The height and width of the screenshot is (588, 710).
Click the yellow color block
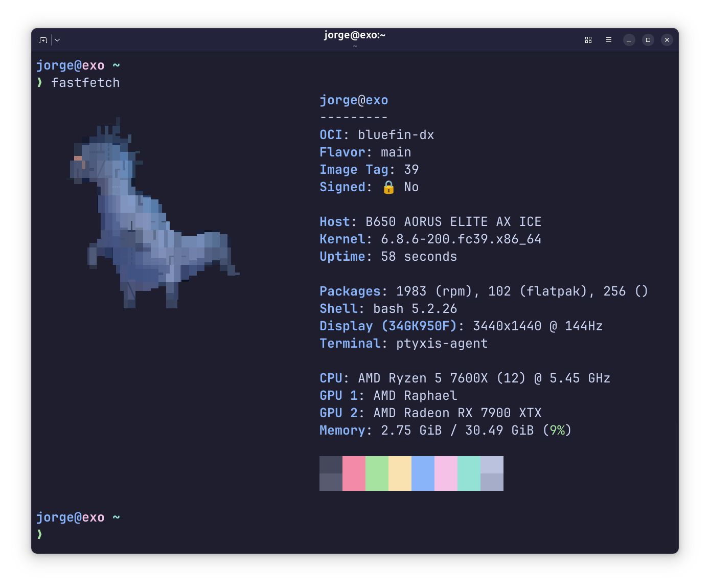pyautogui.click(x=400, y=473)
